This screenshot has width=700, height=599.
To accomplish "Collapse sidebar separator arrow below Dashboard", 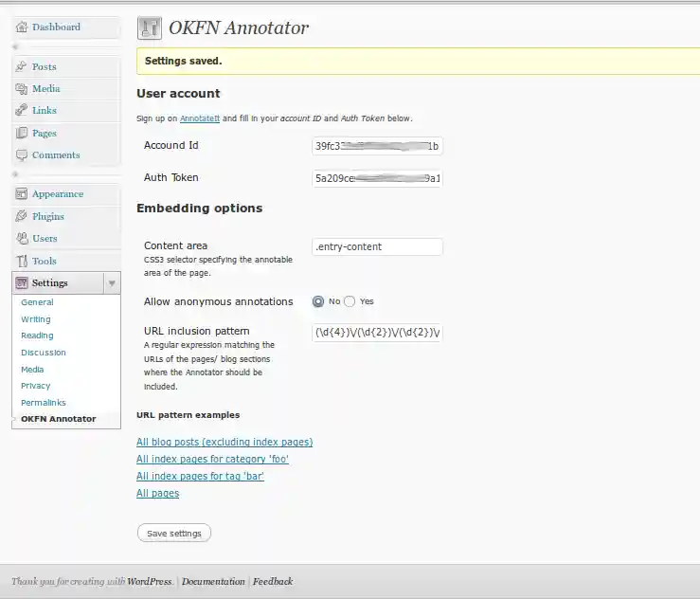I will click(x=15, y=46).
